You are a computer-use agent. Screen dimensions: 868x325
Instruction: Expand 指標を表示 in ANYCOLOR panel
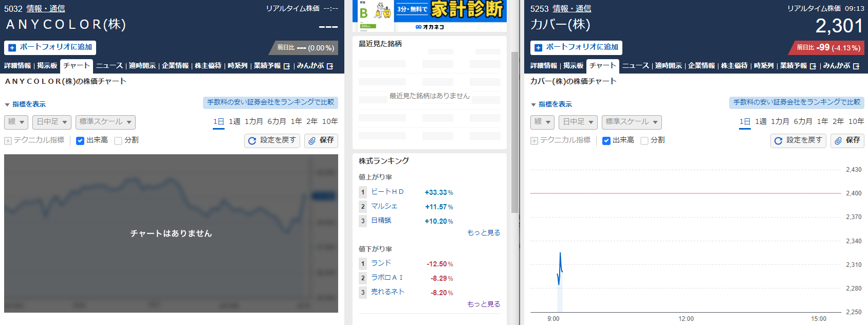[25, 104]
